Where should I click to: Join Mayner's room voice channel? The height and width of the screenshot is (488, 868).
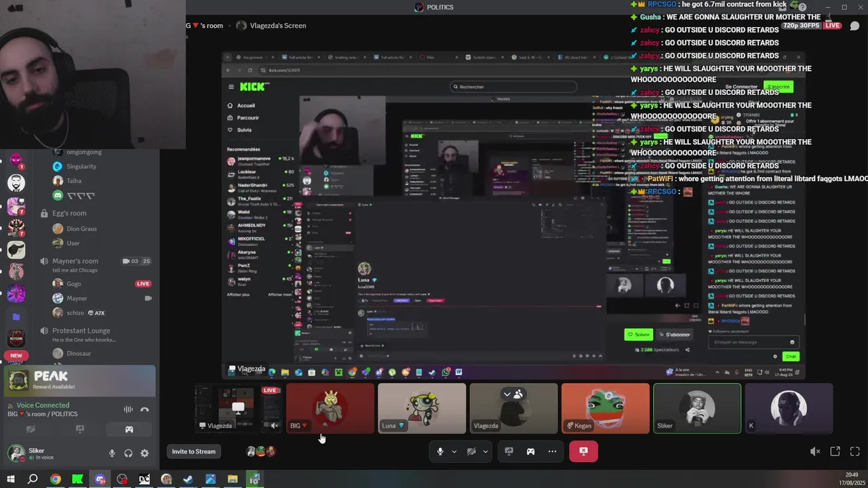(75, 261)
